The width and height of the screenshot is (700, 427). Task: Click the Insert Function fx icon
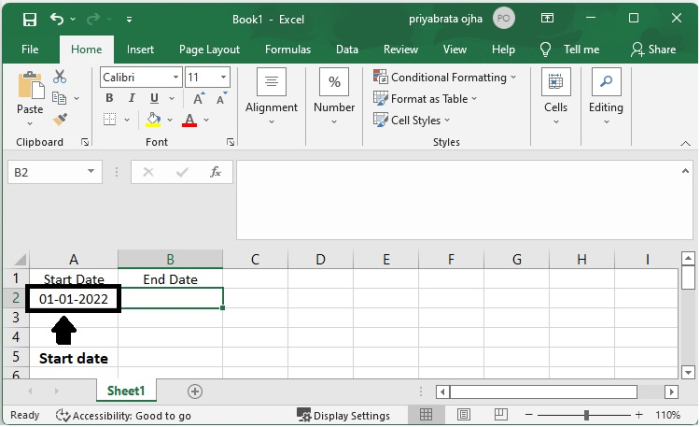click(216, 172)
